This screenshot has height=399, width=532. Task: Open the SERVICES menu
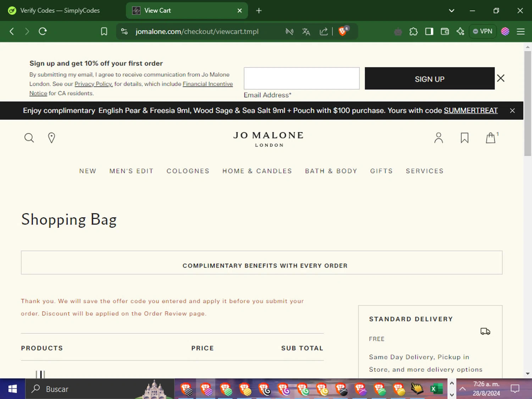(425, 171)
